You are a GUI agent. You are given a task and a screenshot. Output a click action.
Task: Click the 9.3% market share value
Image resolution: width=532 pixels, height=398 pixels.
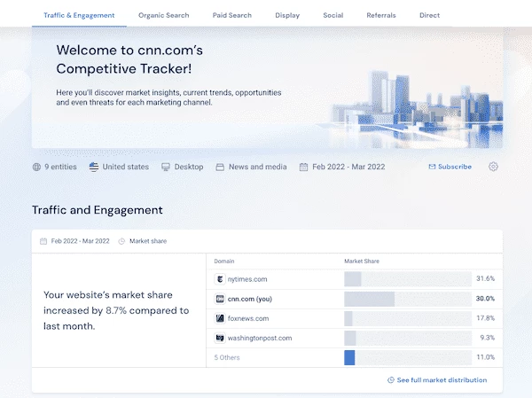click(487, 338)
